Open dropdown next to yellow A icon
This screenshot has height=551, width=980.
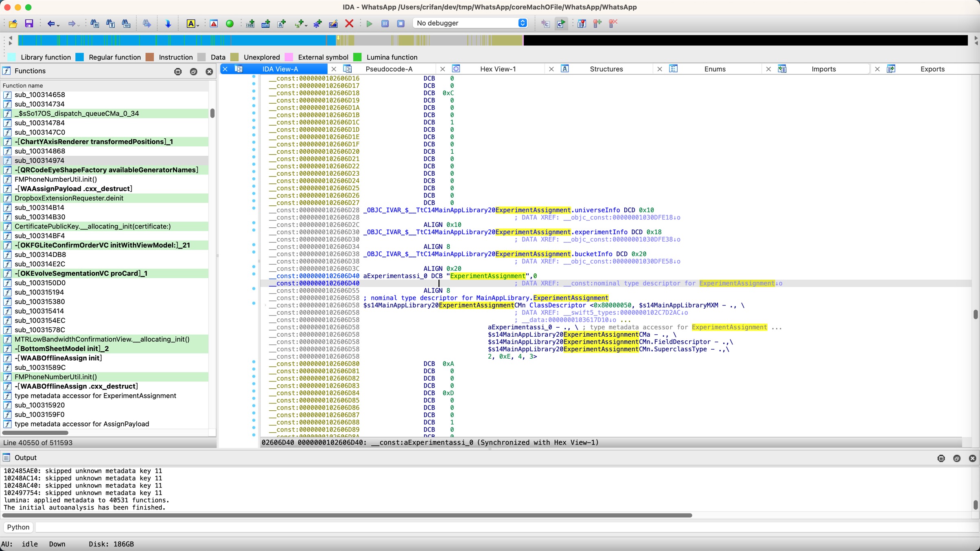198,25
